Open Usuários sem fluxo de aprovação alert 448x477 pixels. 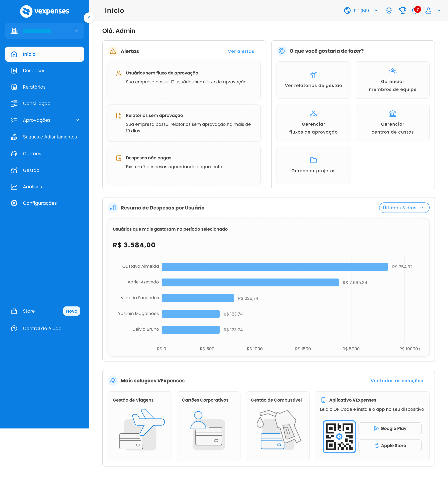(x=184, y=81)
